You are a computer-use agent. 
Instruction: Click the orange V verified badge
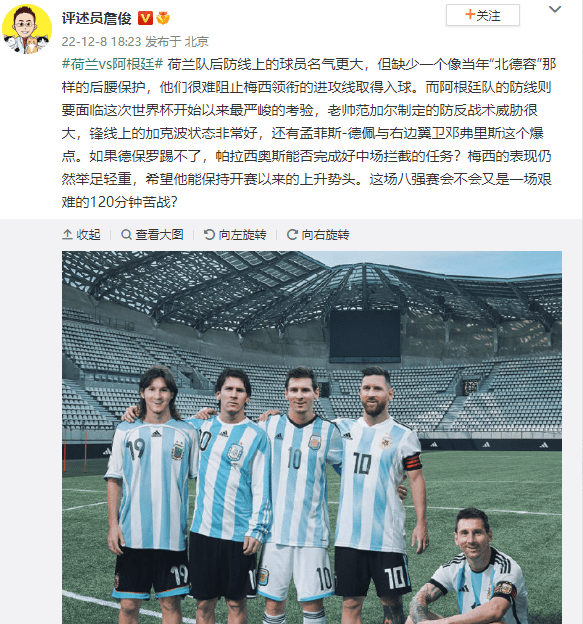tap(145, 18)
